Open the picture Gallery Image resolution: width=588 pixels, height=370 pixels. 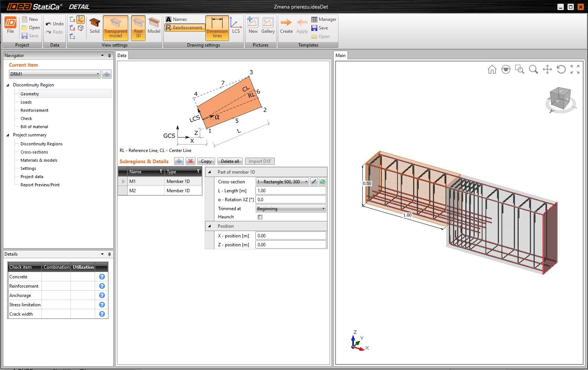click(x=268, y=26)
